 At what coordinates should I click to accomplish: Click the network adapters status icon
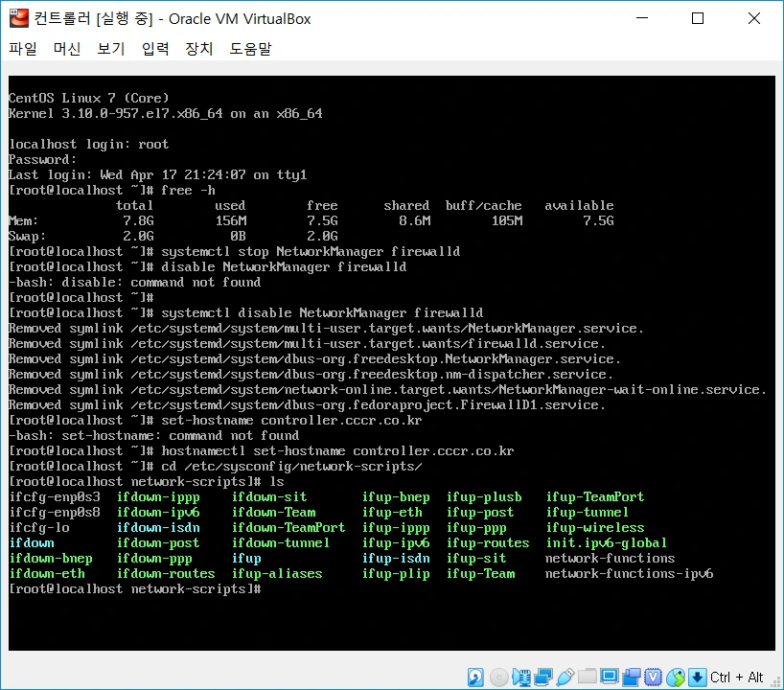point(543,677)
